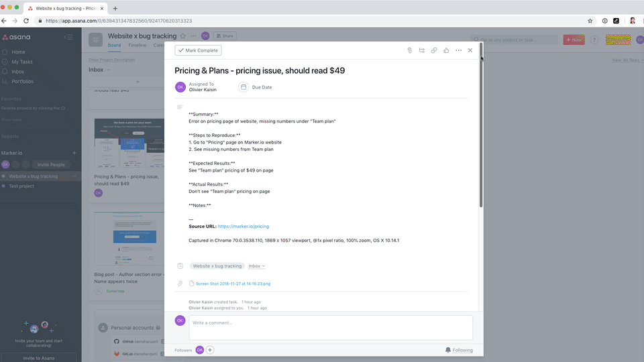Open the task's more actions ellipsis
This screenshot has width=644, height=362.
point(459,50)
